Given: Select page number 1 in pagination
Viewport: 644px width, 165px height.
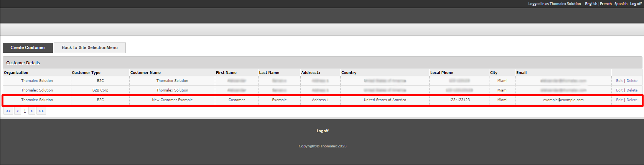Looking at the screenshot, I should (x=25, y=111).
